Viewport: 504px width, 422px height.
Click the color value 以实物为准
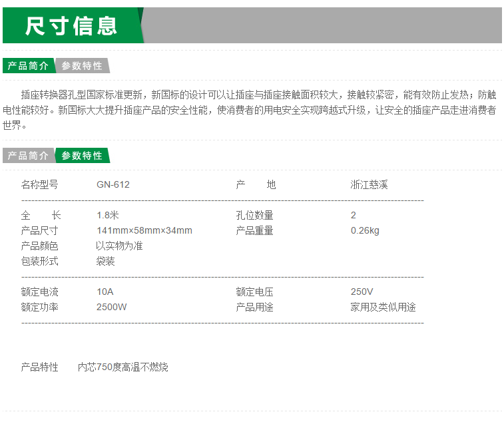coord(119,246)
